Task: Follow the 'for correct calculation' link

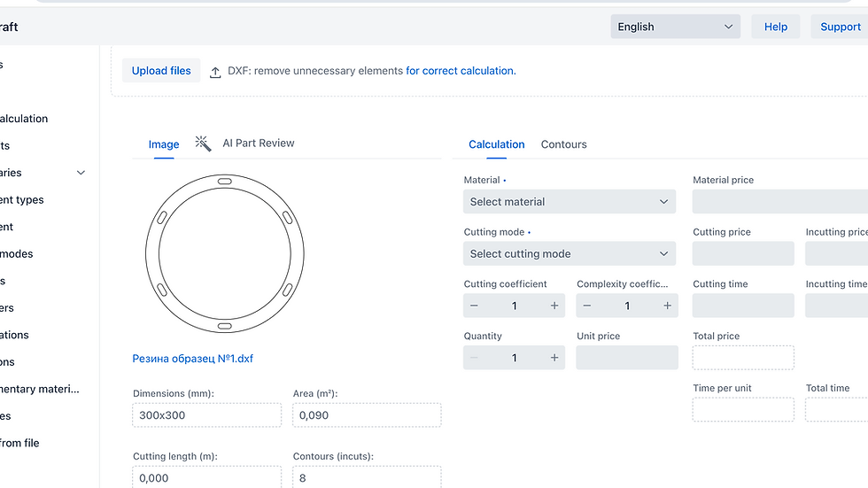Action: pos(460,71)
